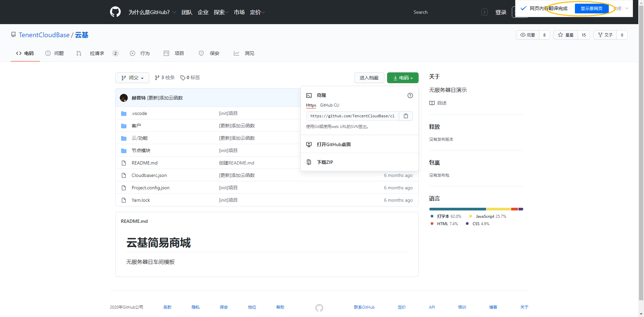
Task: Click the slash shortcut icon in search
Action: point(484,12)
